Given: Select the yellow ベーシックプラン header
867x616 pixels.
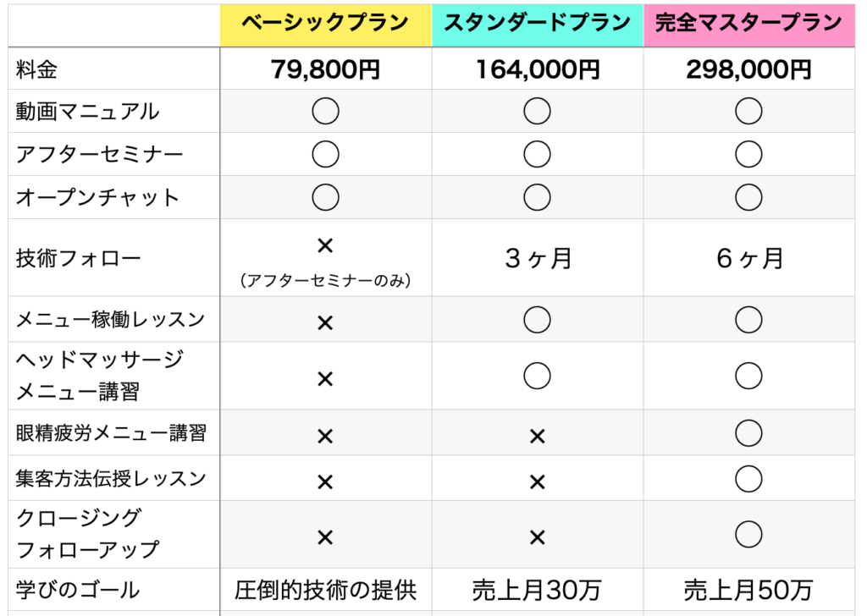Looking at the screenshot, I should coord(325,24).
